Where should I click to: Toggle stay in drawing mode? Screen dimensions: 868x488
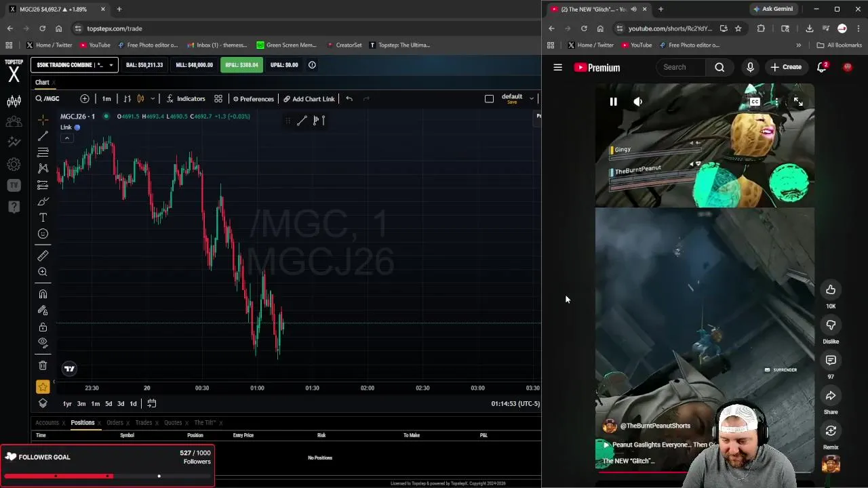pyautogui.click(x=43, y=310)
